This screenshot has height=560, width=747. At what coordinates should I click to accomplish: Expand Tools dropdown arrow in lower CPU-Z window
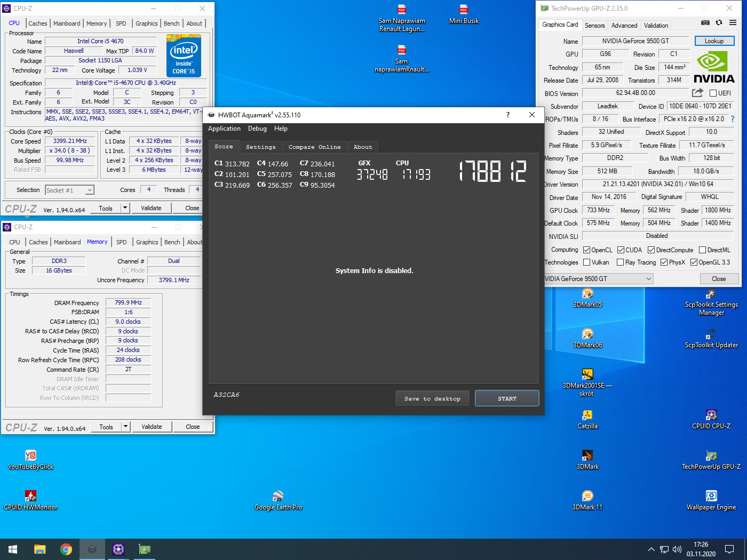(x=125, y=427)
